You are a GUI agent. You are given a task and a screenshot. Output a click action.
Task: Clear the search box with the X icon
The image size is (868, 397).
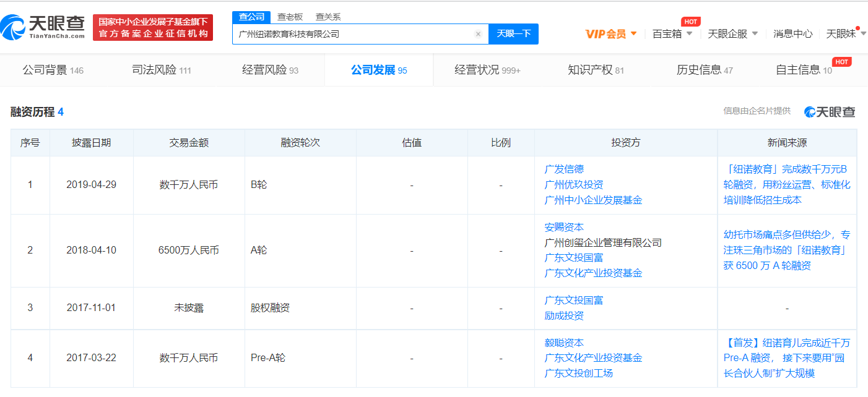[478, 34]
